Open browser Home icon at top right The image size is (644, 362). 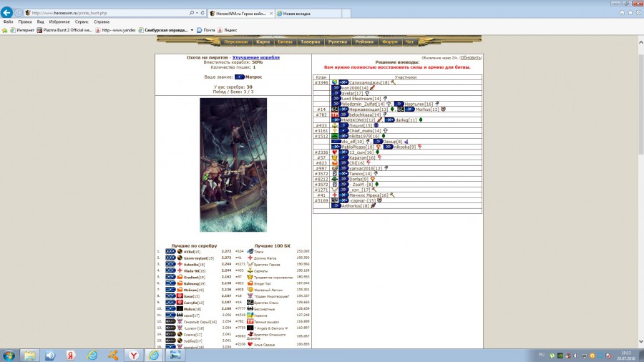[x=623, y=13]
